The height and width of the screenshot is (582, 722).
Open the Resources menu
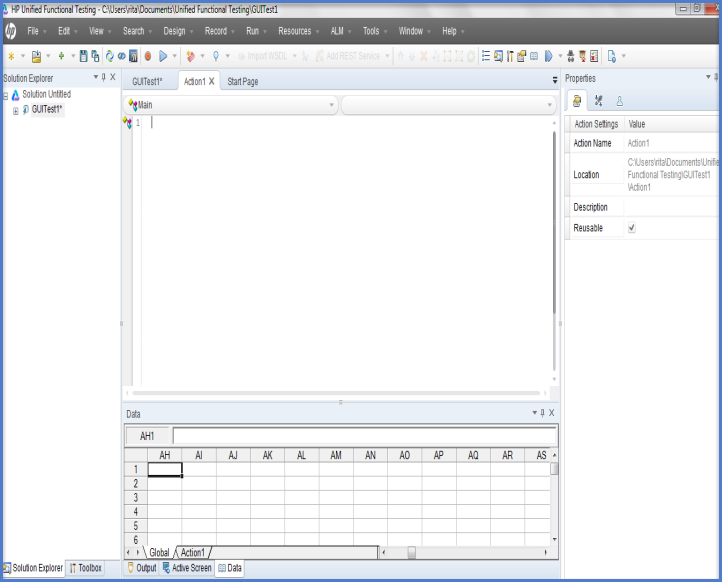(295, 31)
